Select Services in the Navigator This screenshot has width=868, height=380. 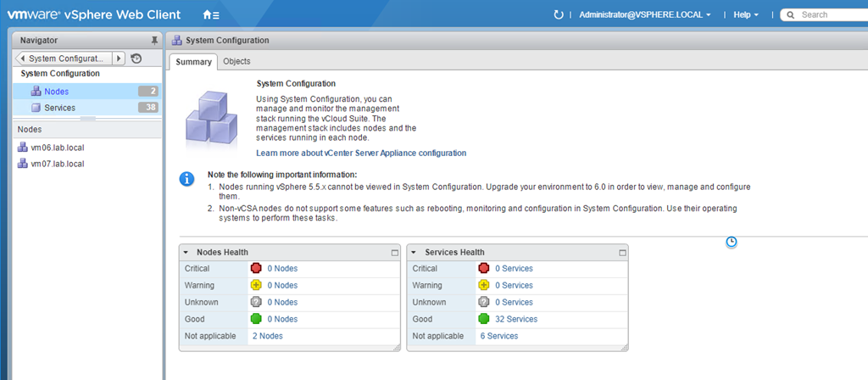click(x=59, y=108)
